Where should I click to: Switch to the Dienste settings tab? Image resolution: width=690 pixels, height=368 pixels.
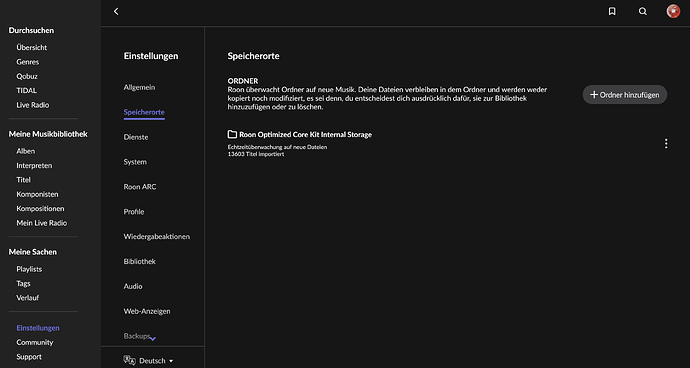[x=136, y=137]
